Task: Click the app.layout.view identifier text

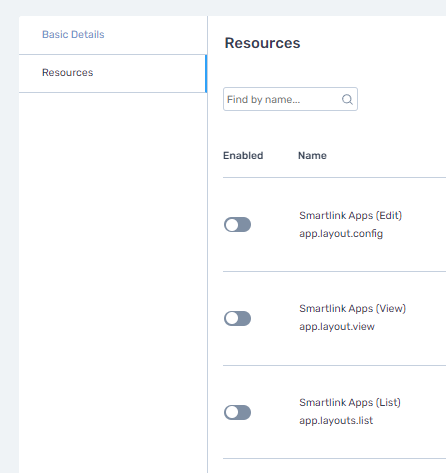Action: (x=337, y=327)
